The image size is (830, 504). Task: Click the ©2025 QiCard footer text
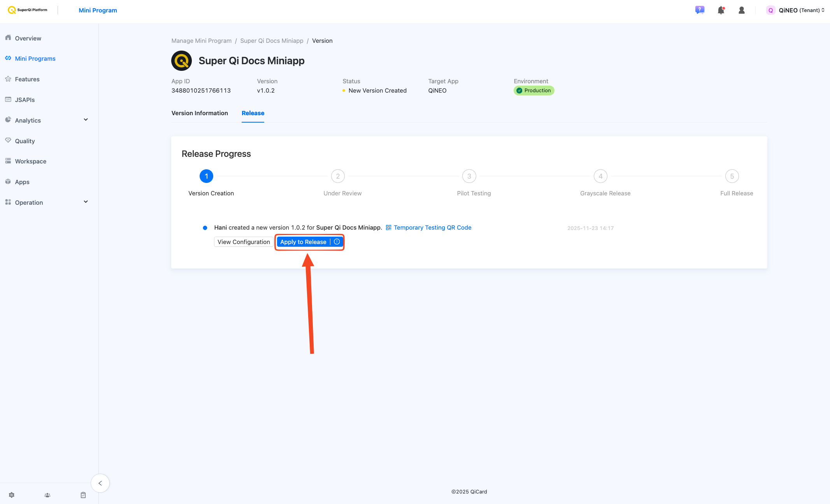click(469, 492)
